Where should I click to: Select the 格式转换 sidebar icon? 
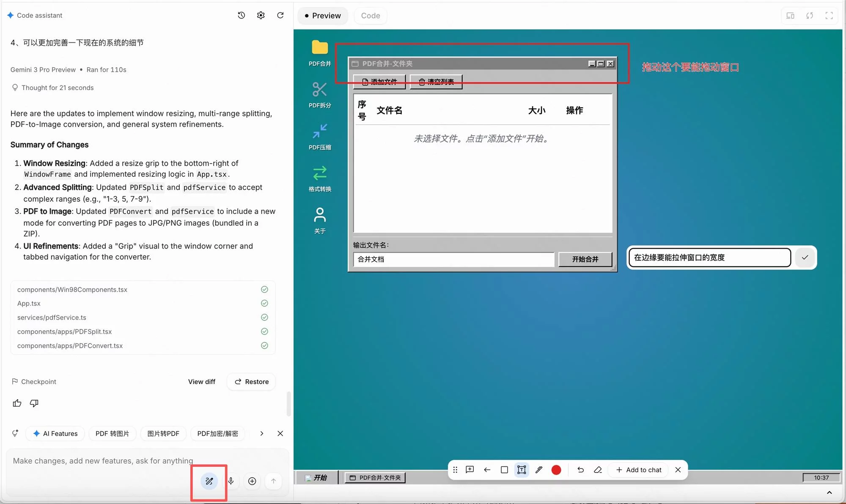point(320,178)
